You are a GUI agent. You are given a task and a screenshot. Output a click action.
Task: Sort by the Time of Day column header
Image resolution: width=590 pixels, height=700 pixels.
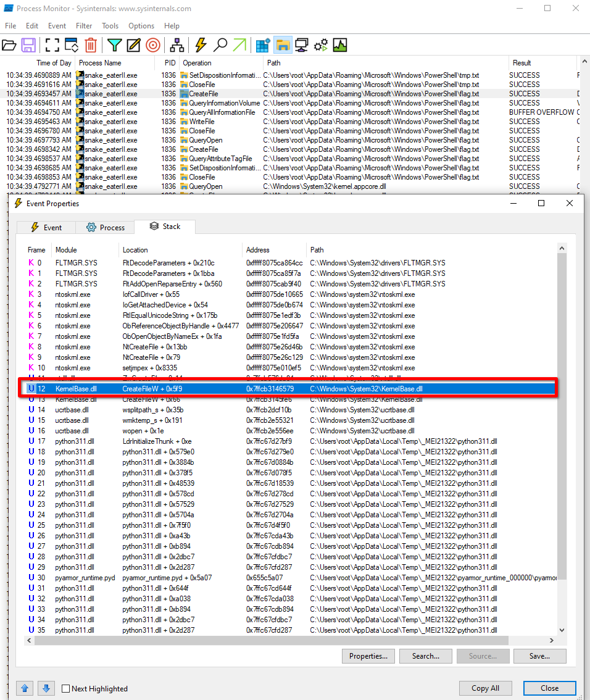click(38, 63)
